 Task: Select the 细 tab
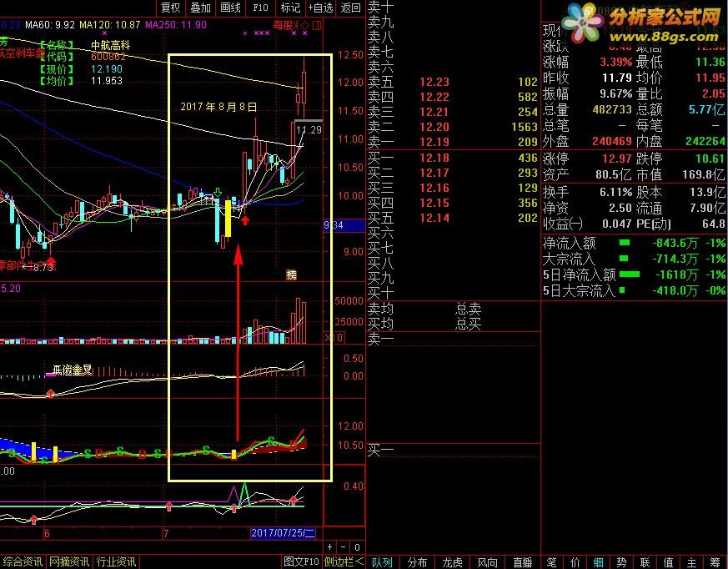(598, 562)
